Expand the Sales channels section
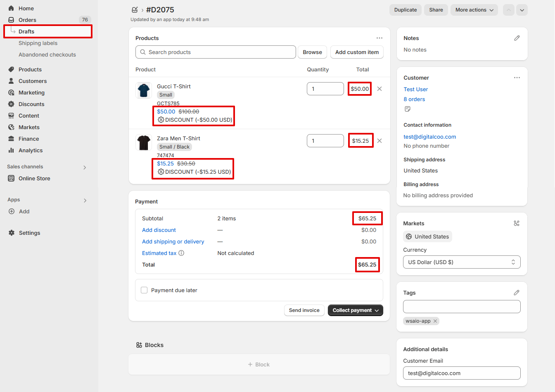The image size is (555, 392). [x=85, y=167]
